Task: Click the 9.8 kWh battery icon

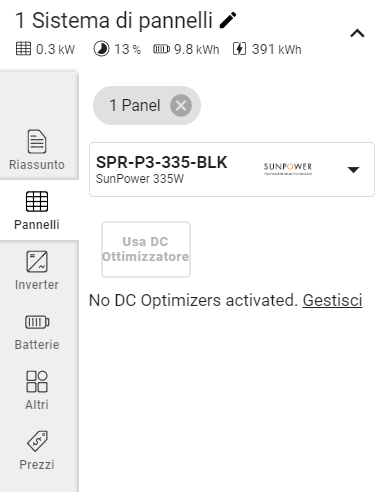Action: click(x=161, y=49)
